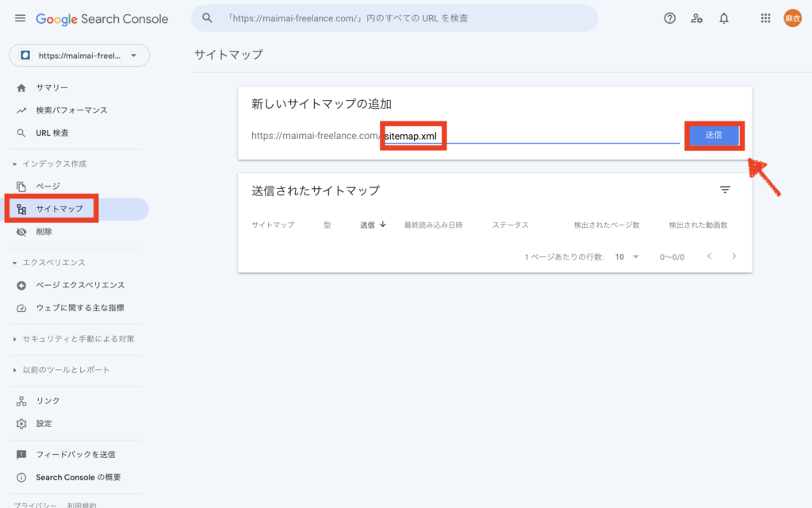
Task: Click the speedometer icon for web vitals
Action: [21, 308]
